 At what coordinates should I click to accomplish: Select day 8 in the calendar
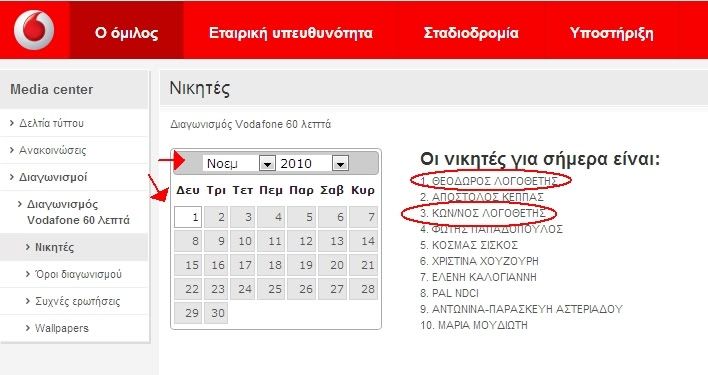coord(188,241)
